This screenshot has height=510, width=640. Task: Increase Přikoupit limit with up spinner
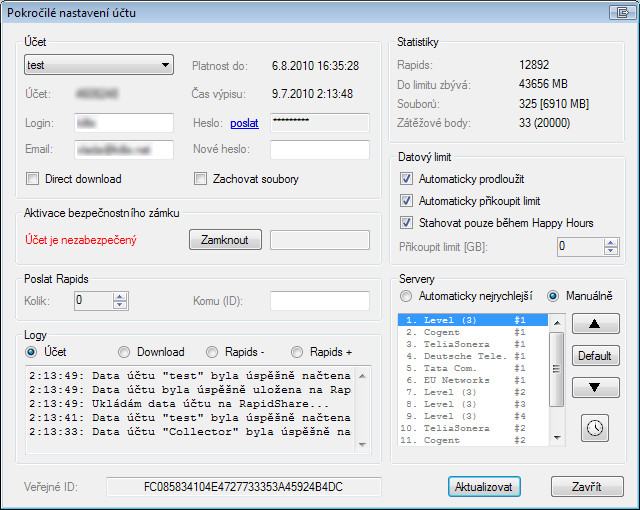point(611,242)
